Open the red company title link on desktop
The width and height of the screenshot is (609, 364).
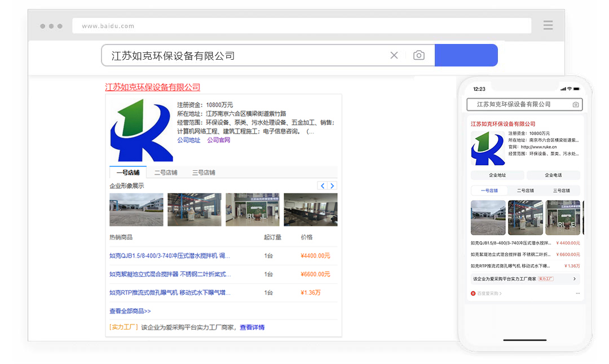[x=153, y=87]
